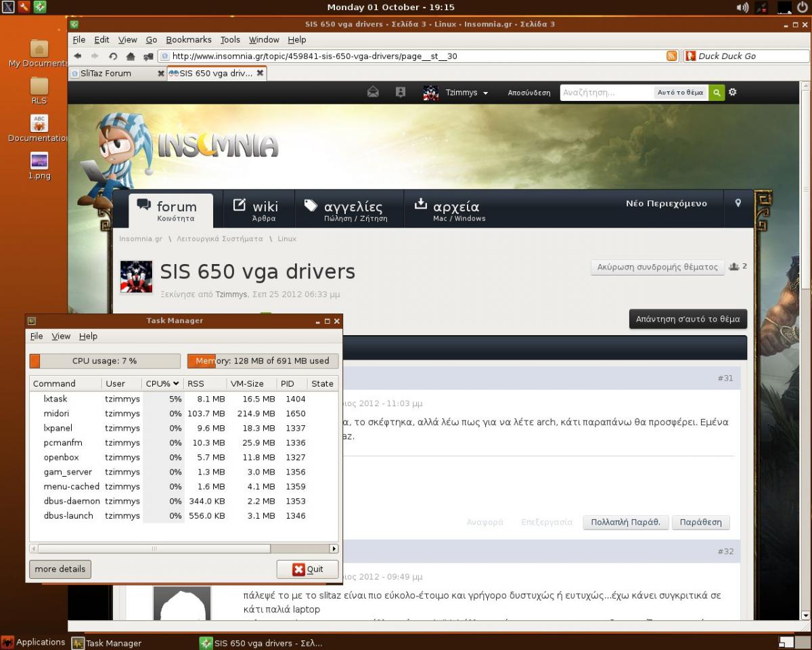Screen dimensions: 812x650
Task: Quit the Task Manager
Action: click(x=307, y=569)
